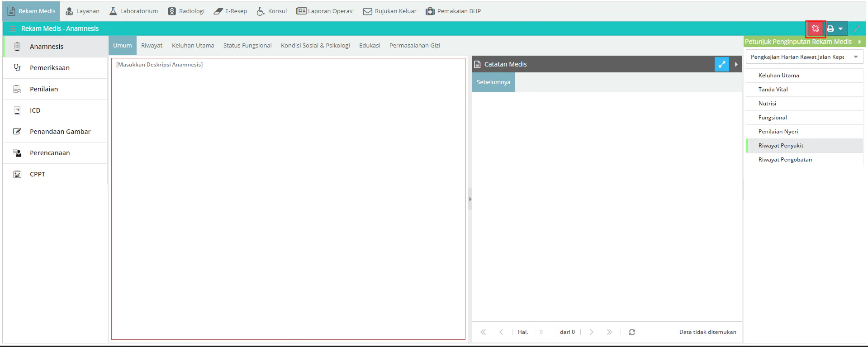Click the page number field next to Hal.
Image resolution: width=868 pixels, height=347 pixels.
click(x=545, y=332)
